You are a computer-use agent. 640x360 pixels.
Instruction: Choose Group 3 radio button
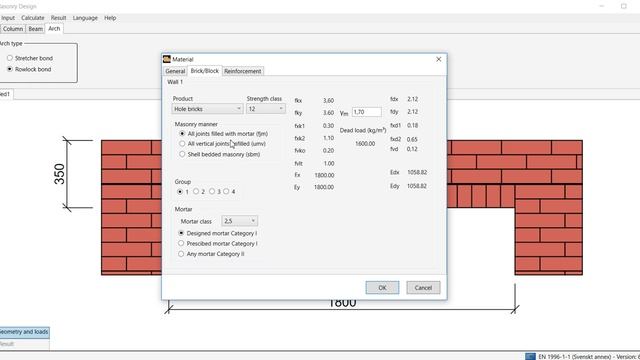212,191
